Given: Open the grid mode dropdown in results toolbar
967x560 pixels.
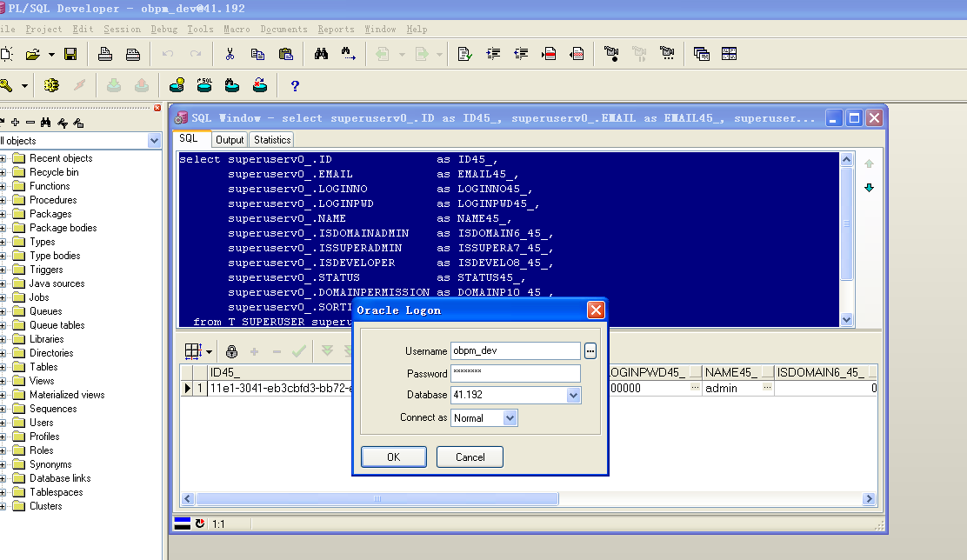Looking at the screenshot, I should [209, 351].
